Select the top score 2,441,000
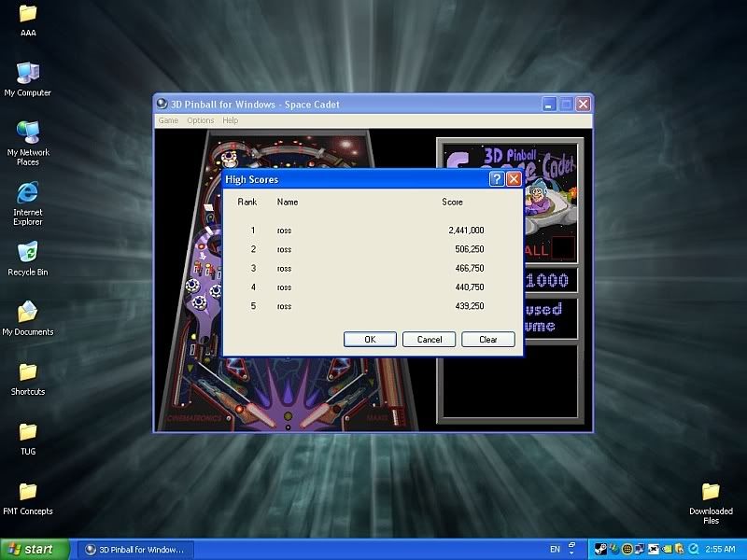The width and height of the screenshot is (747, 560). click(466, 230)
